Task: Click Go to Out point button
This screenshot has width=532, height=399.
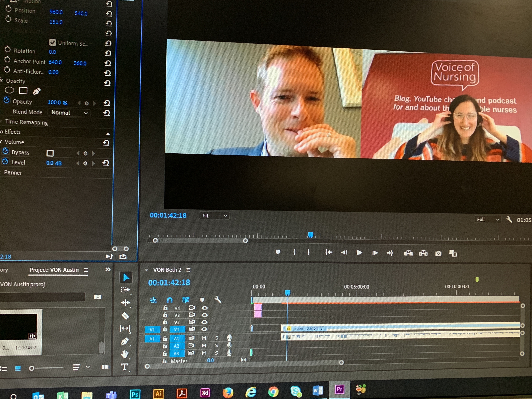Action: click(390, 253)
